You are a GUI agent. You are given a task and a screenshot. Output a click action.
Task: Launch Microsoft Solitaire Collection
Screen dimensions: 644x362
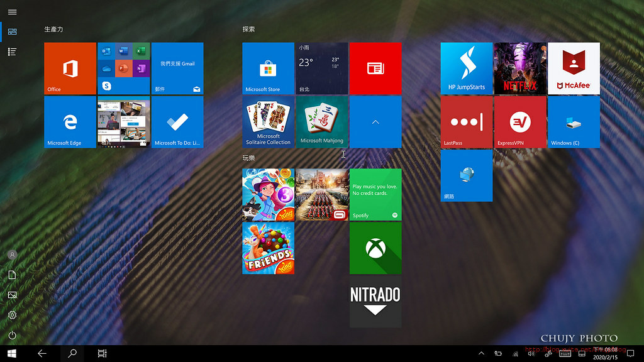[x=268, y=122]
